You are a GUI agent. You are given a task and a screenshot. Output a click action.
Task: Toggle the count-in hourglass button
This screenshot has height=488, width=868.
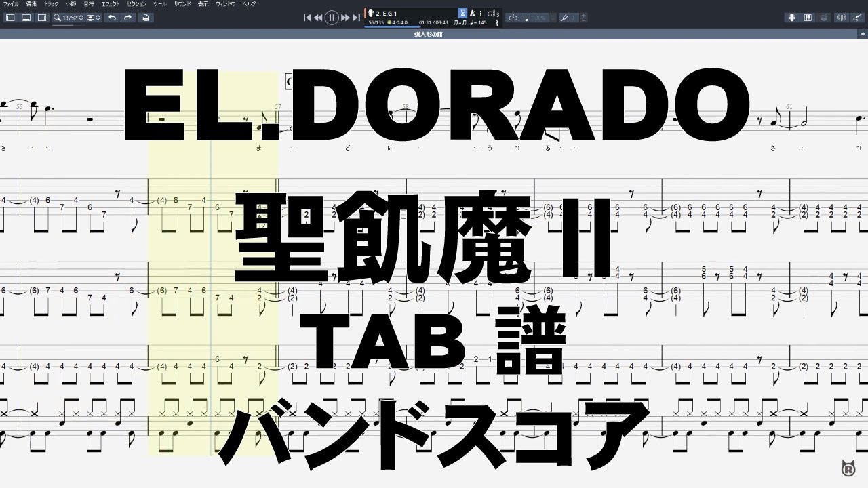[x=463, y=13]
